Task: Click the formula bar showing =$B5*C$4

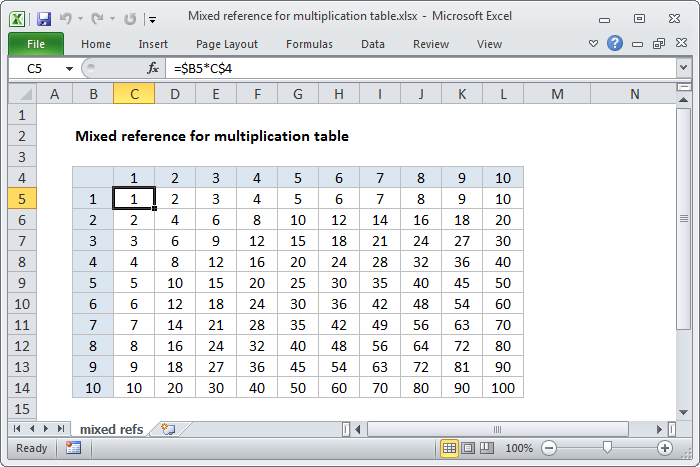Action: point(421,68)
